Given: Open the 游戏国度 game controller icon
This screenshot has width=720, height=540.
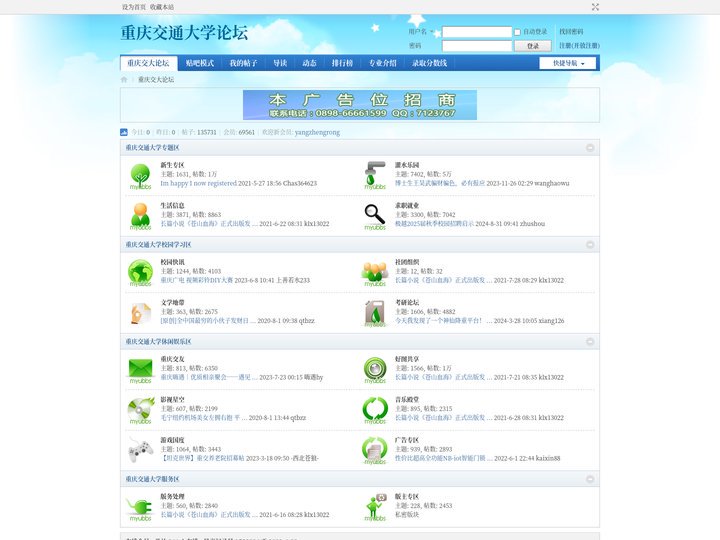Looking at the screenshot, I should tap(141, 450).
